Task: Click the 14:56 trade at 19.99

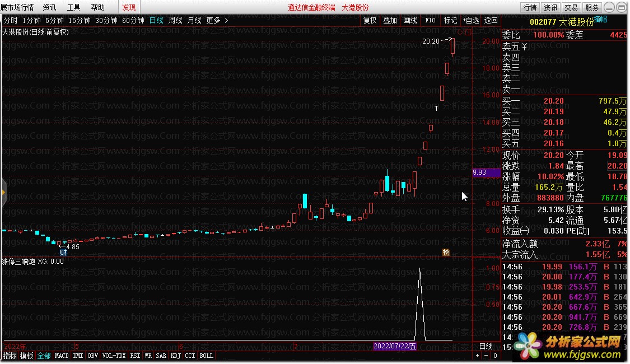Action: pyautogui.click(x=564, y=267)
